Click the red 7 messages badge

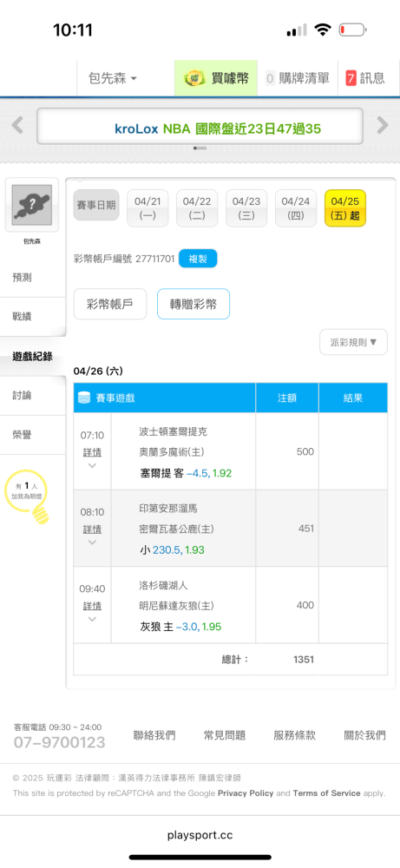coord(351,78)
